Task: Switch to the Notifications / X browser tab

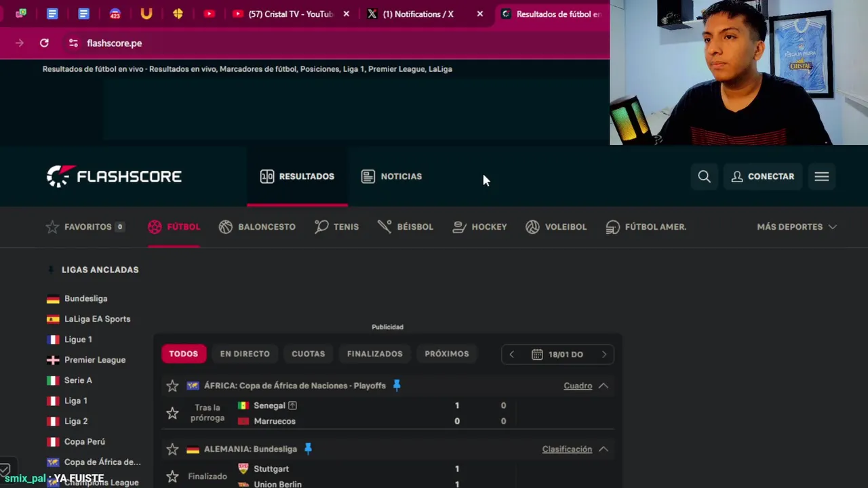Action: coord(418,14)
